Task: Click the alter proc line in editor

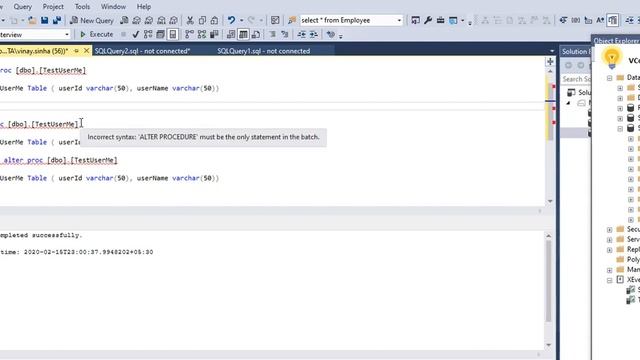Action: 60,160
